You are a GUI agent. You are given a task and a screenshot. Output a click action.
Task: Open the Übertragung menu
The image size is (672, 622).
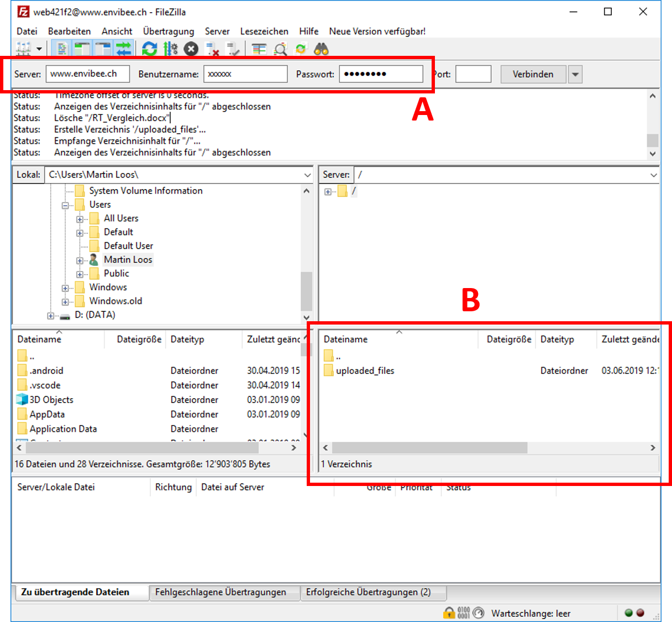tap(169, 31)
